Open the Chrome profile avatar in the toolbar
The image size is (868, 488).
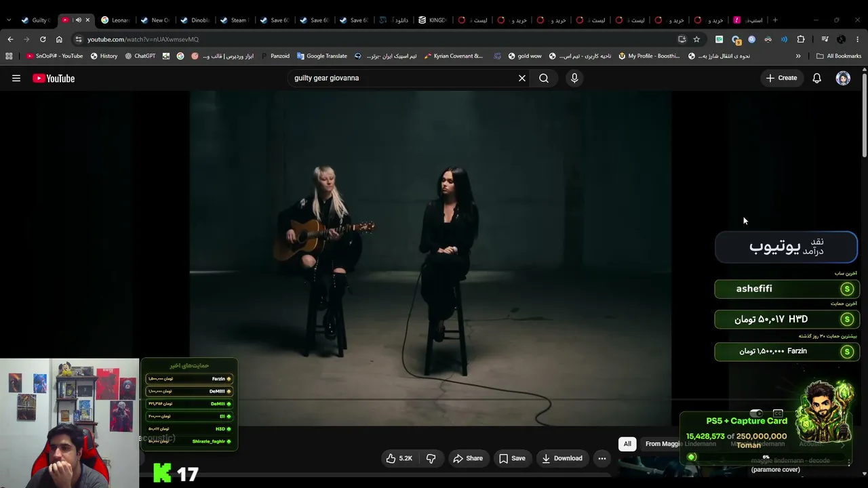[x=841, y=39]
